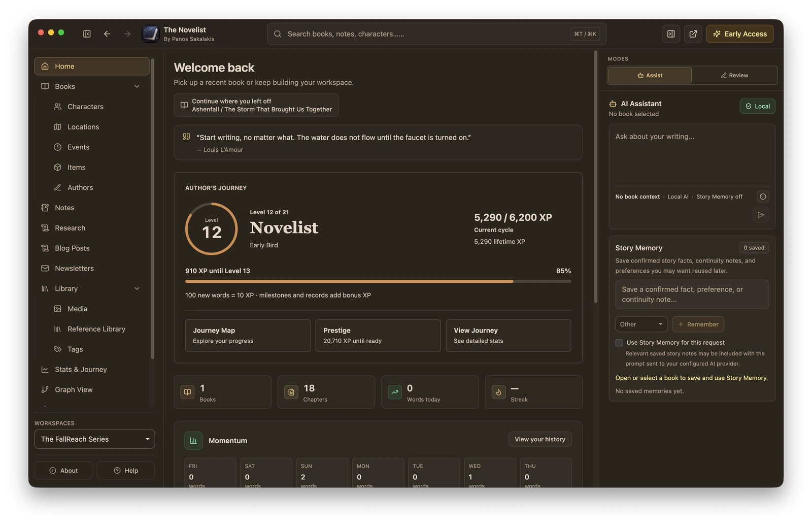Click the Early Access button
The height and width of the screenshot is (525, 812).
(740, 34)
